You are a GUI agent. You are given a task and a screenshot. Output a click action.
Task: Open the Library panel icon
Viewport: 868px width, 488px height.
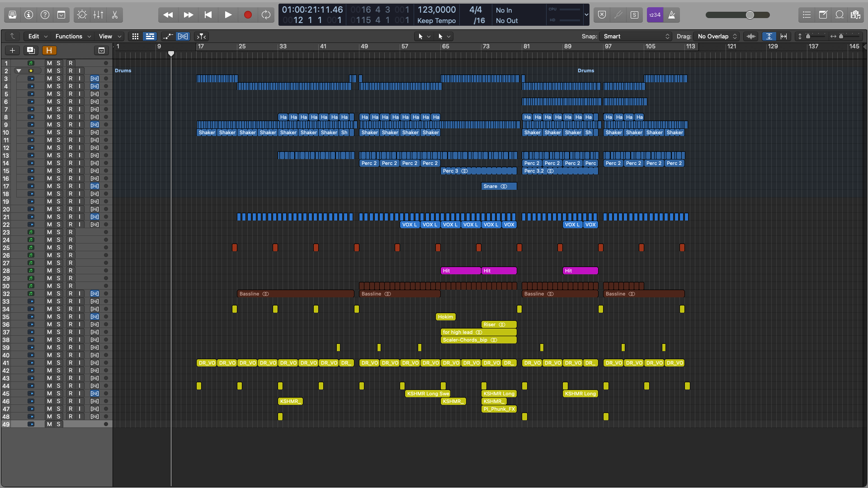(13, 15)
